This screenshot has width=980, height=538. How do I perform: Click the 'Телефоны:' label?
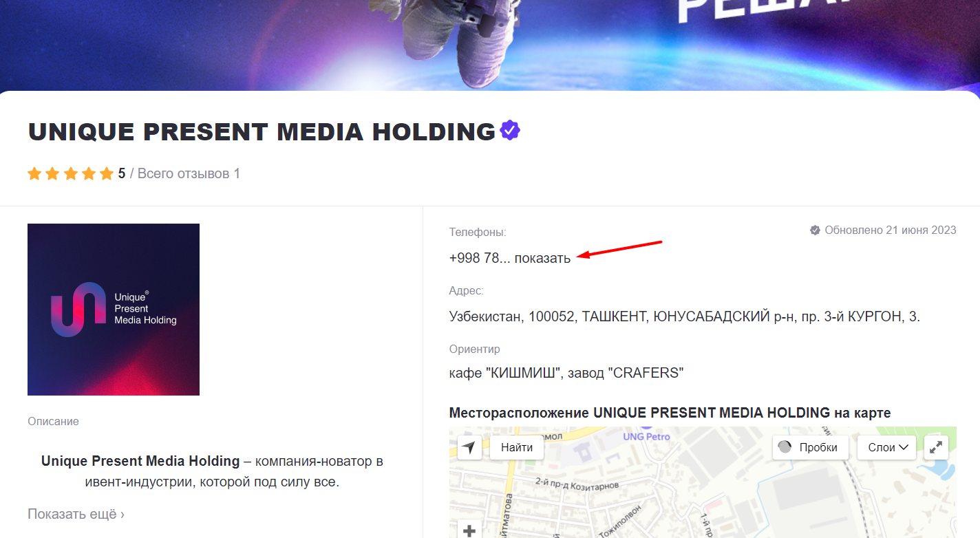(x=478, y=233)
